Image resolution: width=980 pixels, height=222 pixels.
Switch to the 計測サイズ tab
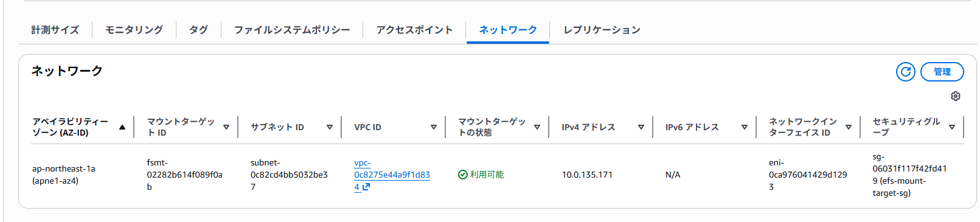point(55,30)
